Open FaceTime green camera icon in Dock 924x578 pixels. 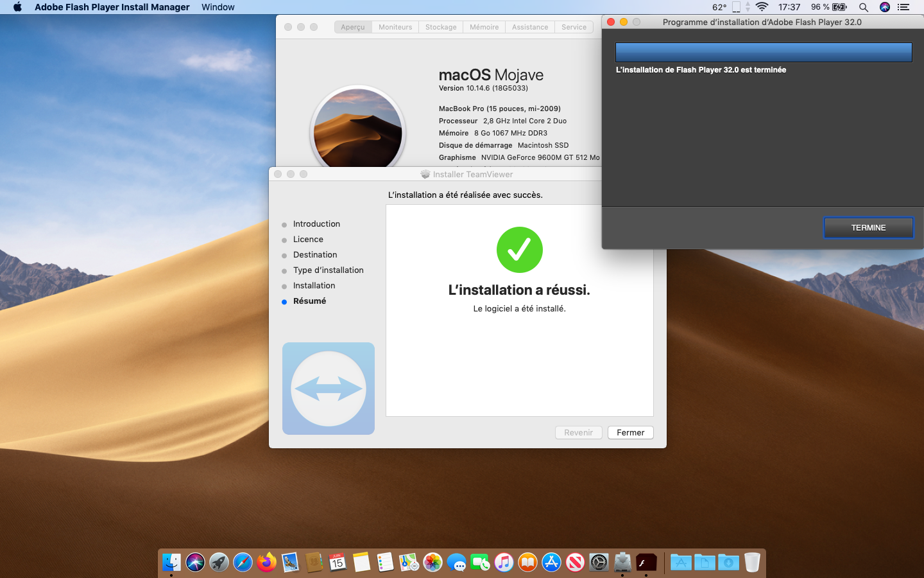click(x=480, y=563)
